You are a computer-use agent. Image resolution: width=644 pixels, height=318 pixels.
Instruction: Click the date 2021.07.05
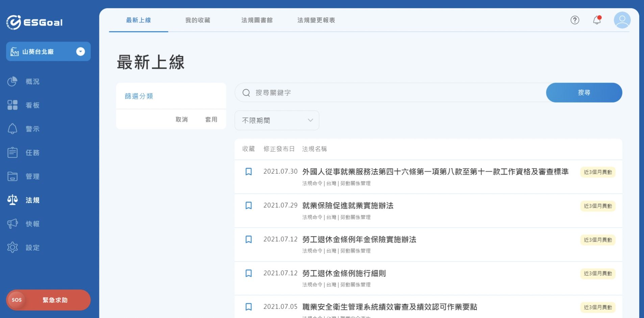tap(280, 306)
